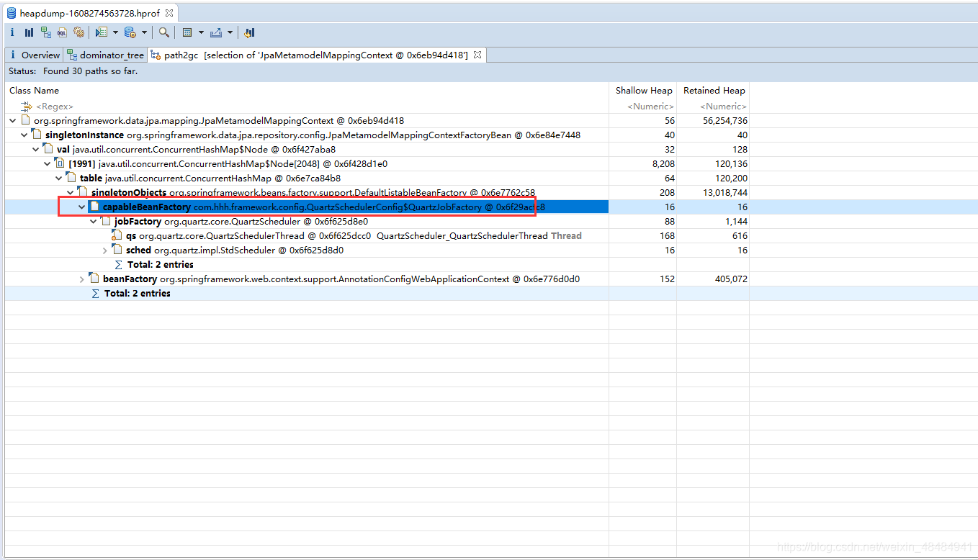The image size is (978, 560).
Task: Sort by the Retained Heap column header
Action: pos(713,91)
